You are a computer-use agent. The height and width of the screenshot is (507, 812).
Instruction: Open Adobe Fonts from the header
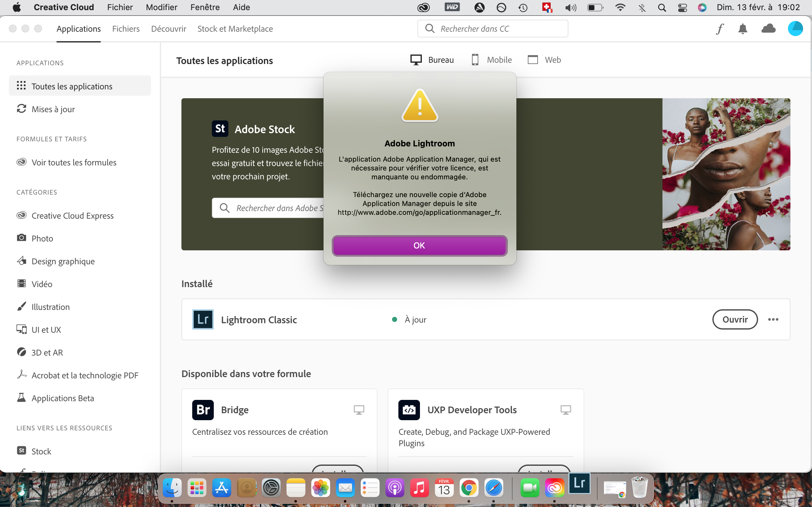point(720,29)
